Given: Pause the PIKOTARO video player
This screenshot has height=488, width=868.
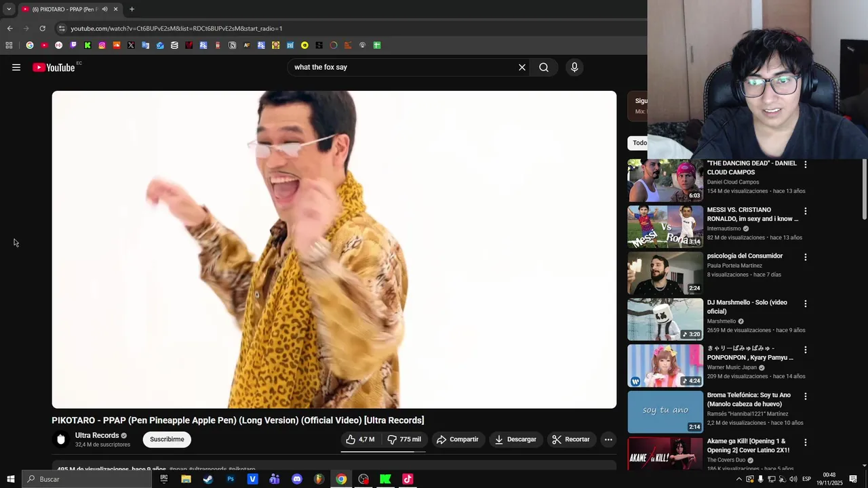Looking at the screenshot, I should coord(334,249).
